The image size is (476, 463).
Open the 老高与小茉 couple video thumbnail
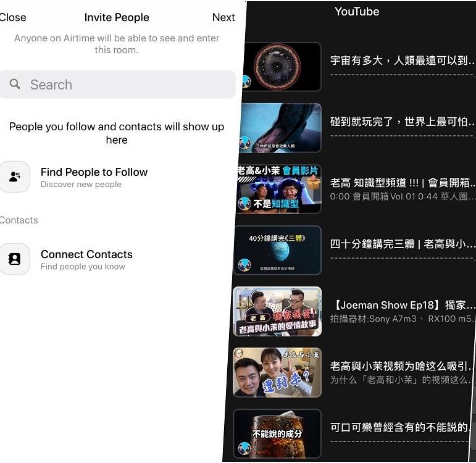278,372
